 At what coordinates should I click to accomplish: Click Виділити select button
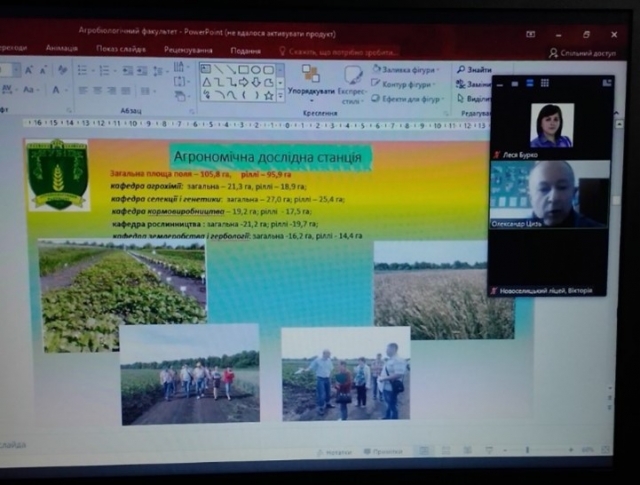click(x=474, y=98)
